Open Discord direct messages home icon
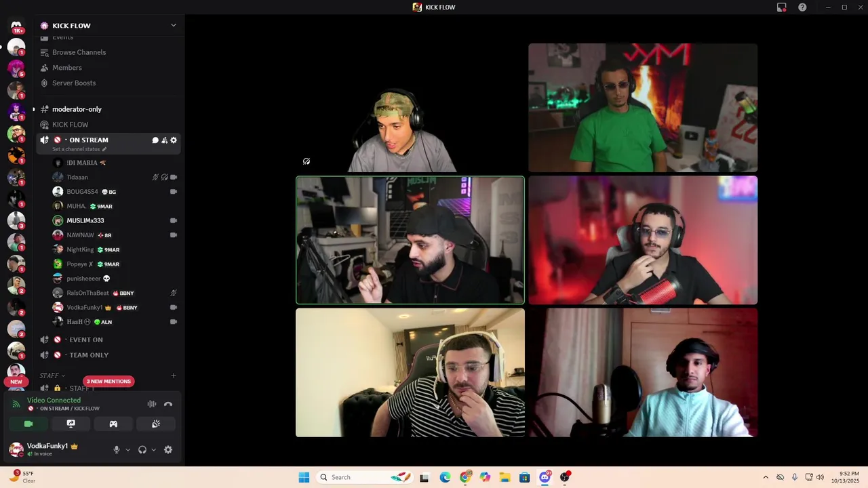 pos(16,26)
